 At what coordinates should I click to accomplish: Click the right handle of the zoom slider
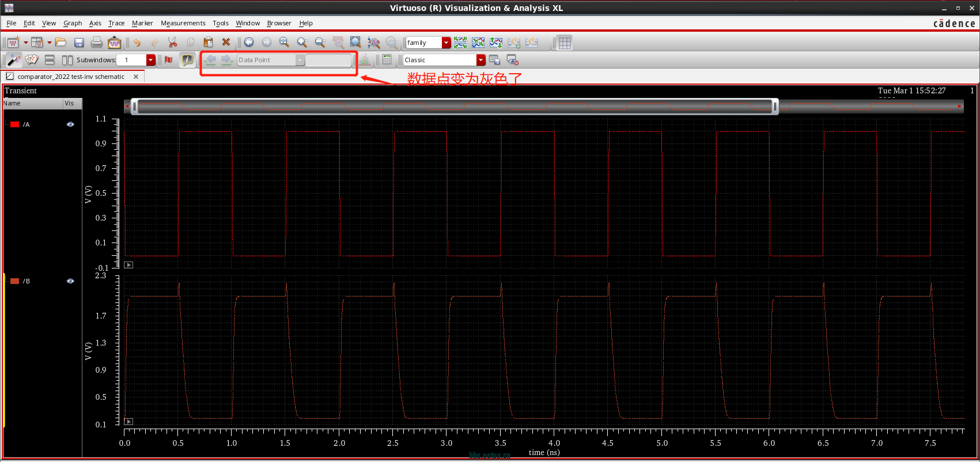tap(775, 107)
